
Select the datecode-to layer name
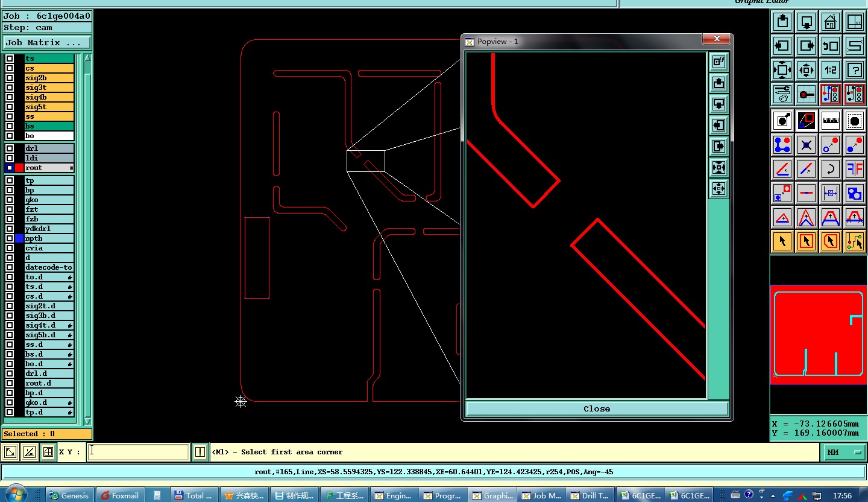pos(49,267)
